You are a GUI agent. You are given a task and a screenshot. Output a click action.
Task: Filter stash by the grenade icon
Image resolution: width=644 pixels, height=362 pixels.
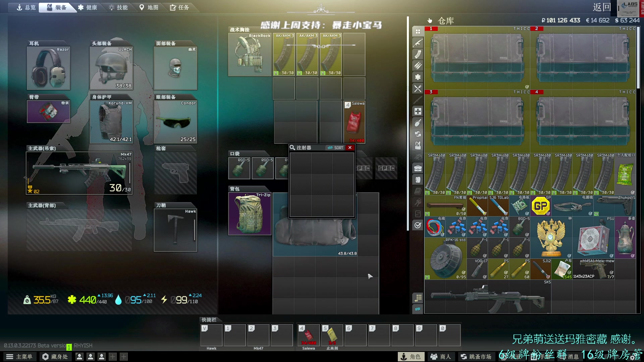click(418, 123)
